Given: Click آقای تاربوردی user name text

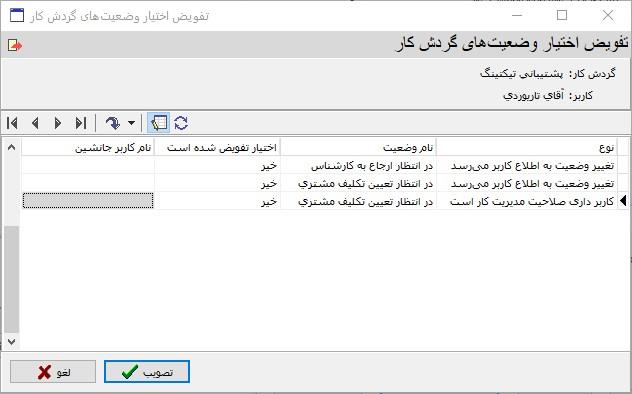Looking at the screenshot, I should pyautogui.click(x=533, y=95).
